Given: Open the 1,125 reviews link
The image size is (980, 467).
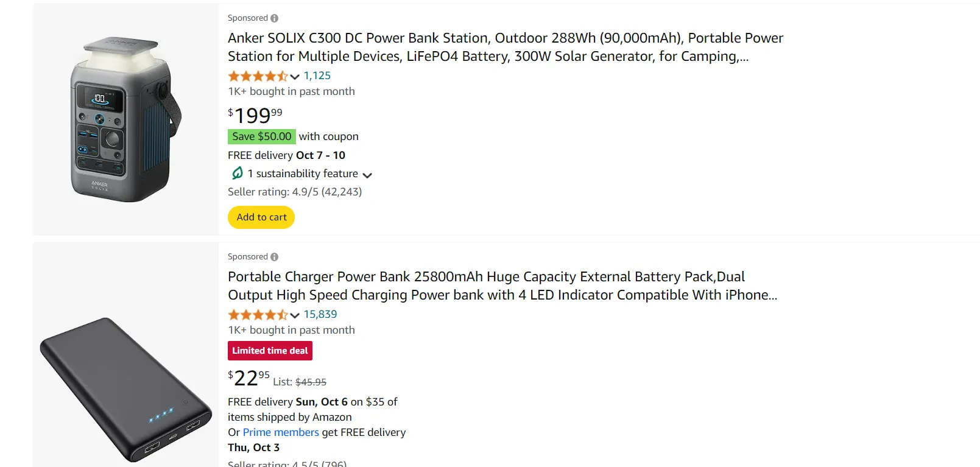Looking at the screenshot, I should 317,75.
